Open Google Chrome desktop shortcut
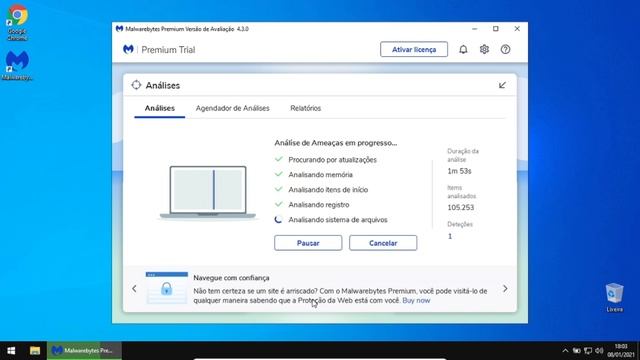Image resolution: width=640 pixels, height=360 pixels. click(x=17, y=22)
